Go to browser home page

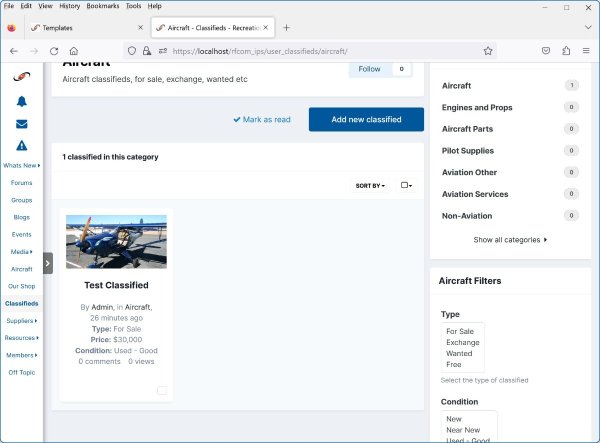coord(74,50)
